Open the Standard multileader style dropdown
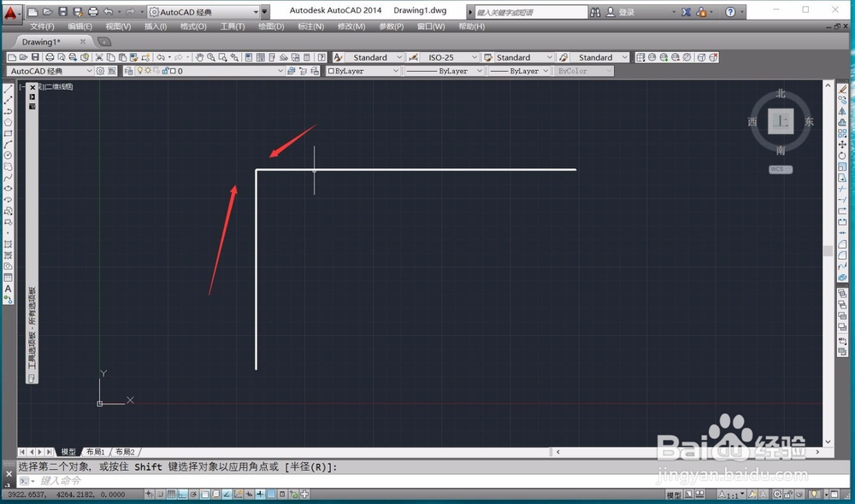Image resolution: width=855 pixels, height=504 pixels. pyautogui.click(x=600, y=57)
